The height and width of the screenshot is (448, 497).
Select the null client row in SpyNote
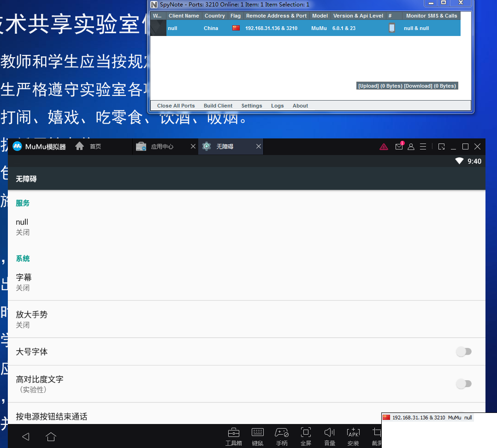point(305,28)
